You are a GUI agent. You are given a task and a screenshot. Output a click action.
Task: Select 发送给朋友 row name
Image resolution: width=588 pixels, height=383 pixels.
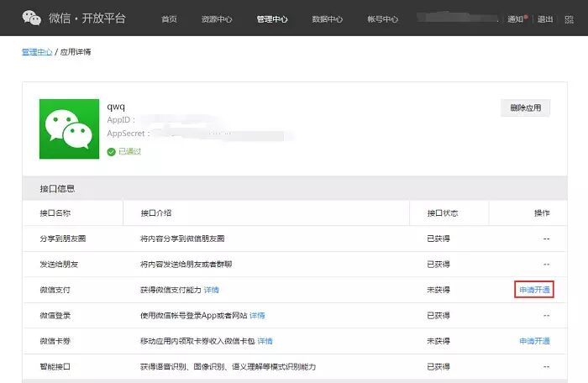tap(59, 264)
